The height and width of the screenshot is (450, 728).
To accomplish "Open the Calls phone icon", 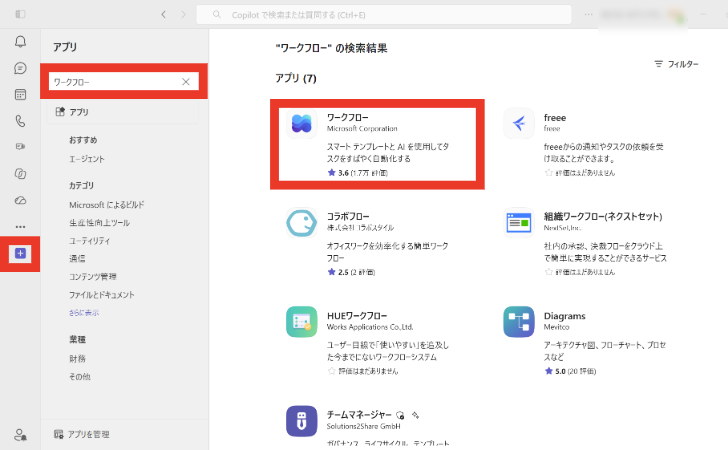I will coord(20,121).
